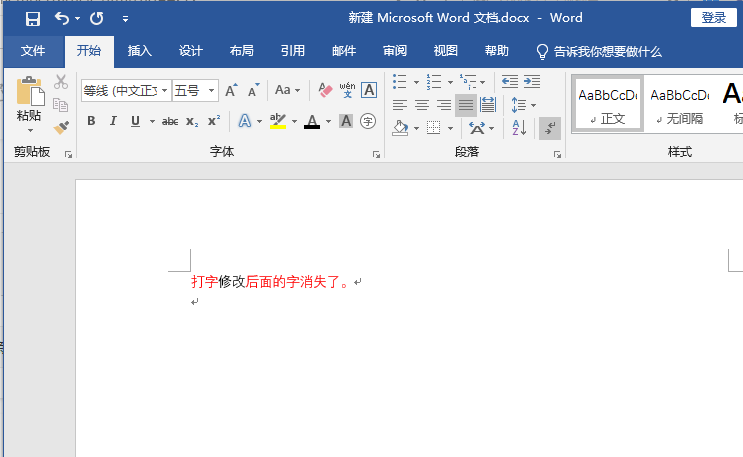Toggle Character Shading gray A

click(346, 121)
